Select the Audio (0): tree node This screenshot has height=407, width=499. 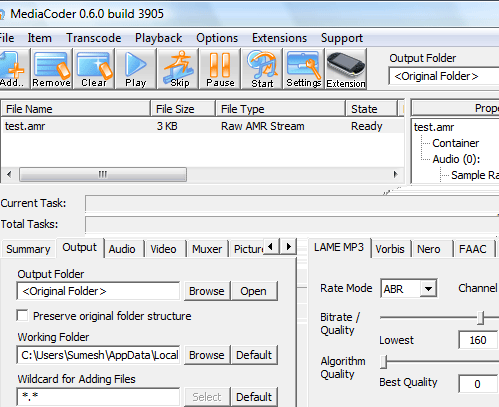pos(456,159)
